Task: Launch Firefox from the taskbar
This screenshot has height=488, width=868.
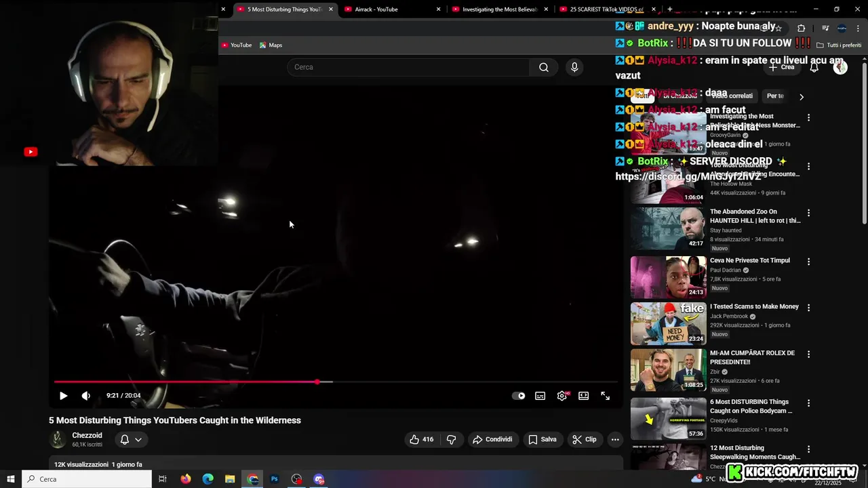Action: point(186,479)
